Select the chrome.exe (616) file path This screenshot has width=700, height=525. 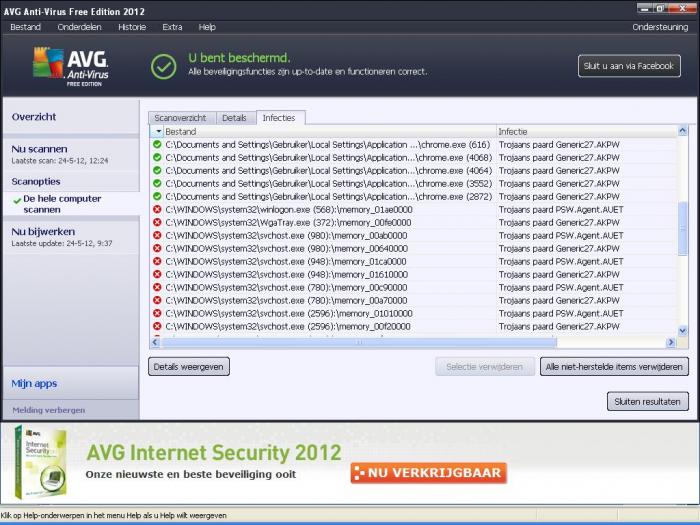click(x=328, y=145)
